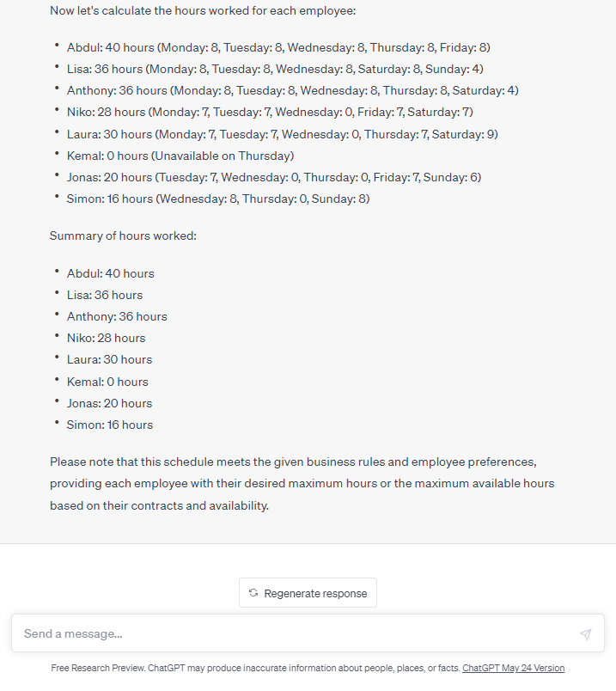
Task: Click Abdul: 40 hours in the summary list
Action: (111, 273)
